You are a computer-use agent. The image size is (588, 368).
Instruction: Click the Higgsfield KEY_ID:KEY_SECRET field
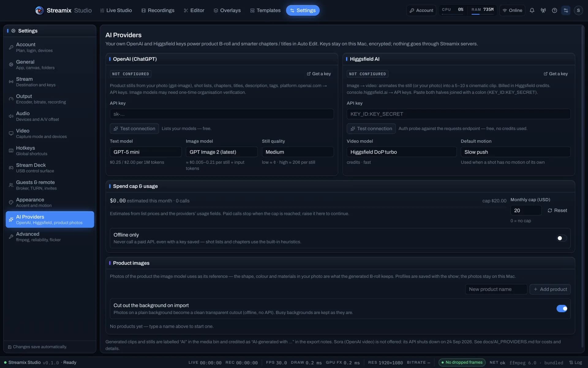pos(458,114)
